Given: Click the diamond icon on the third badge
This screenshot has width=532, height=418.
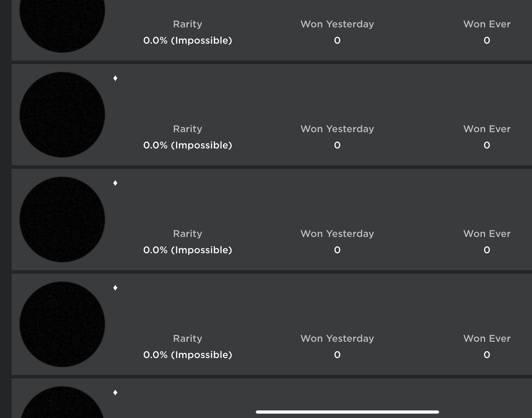Looking at the screenshot, I should point(115,183).
